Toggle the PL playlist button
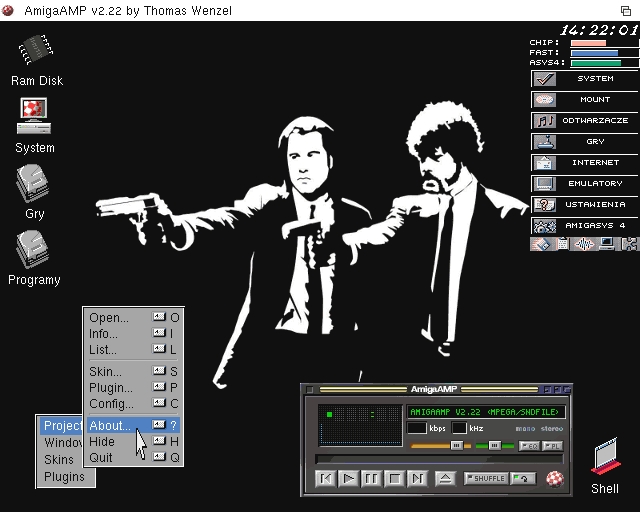Viewport: 640px width, 512px height. (x=553, y=446)
